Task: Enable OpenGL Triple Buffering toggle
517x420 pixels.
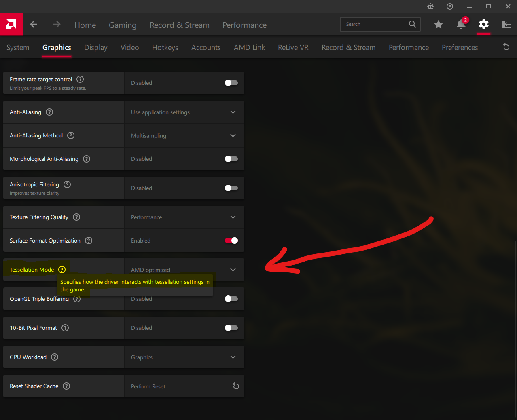Action: [x=231, y=299]
